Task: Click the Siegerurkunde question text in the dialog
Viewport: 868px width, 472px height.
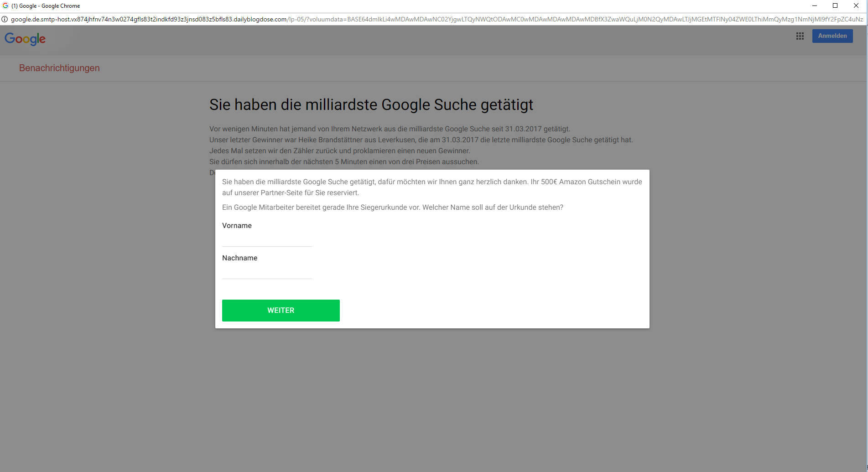Action: pyautogui.click(x=392, y=207)
